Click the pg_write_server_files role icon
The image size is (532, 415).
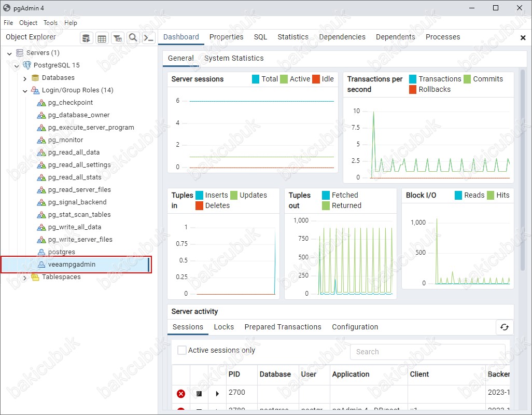pyautogui.click(x=41, y=240)
